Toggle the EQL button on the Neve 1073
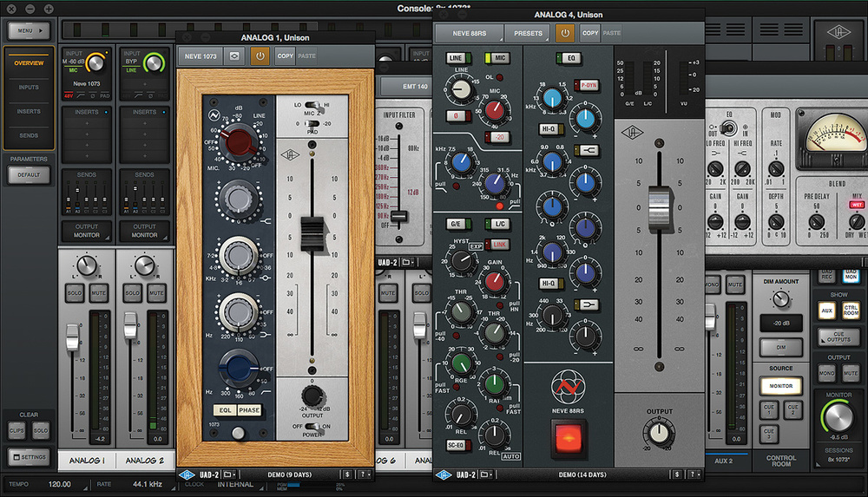 (x=225, y=410)
